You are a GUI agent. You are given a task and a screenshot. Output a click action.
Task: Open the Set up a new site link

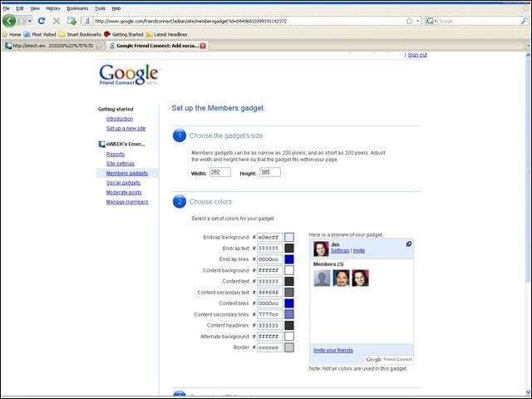pos(126,128)
